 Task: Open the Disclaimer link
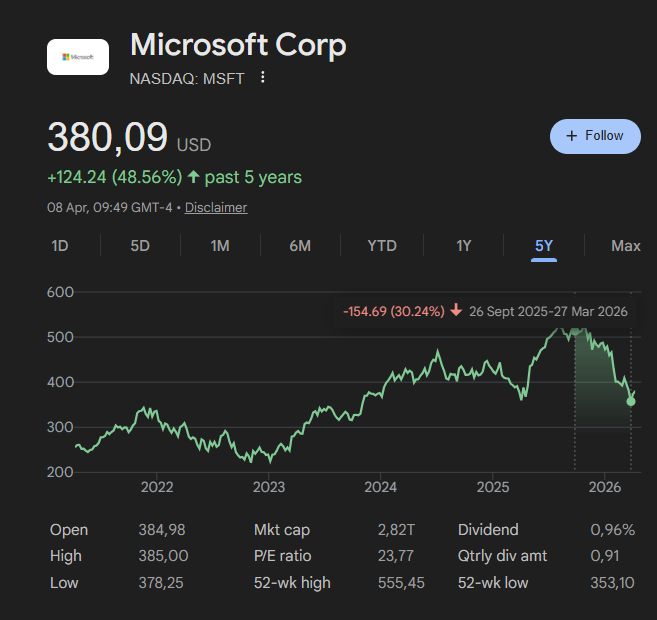[x=216, y=207]
